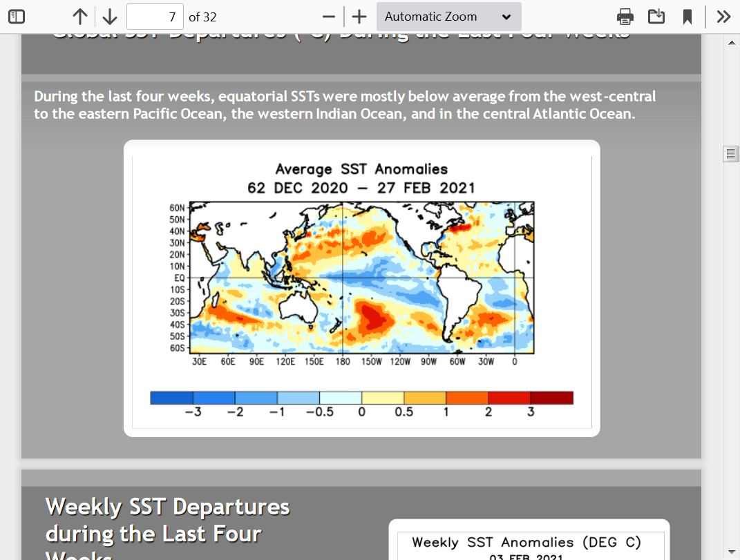
Task: Click the dark red colorbar swatch above 3
Action: coord(551,398)
